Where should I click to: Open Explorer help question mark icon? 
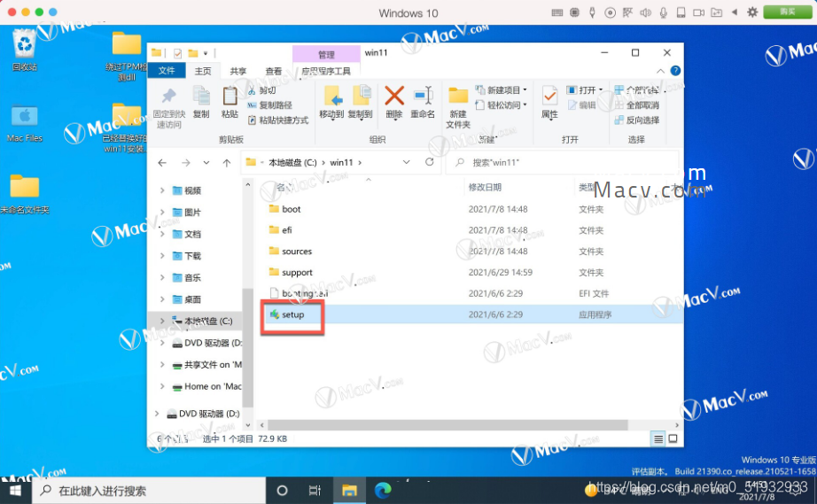coord(675,71)
